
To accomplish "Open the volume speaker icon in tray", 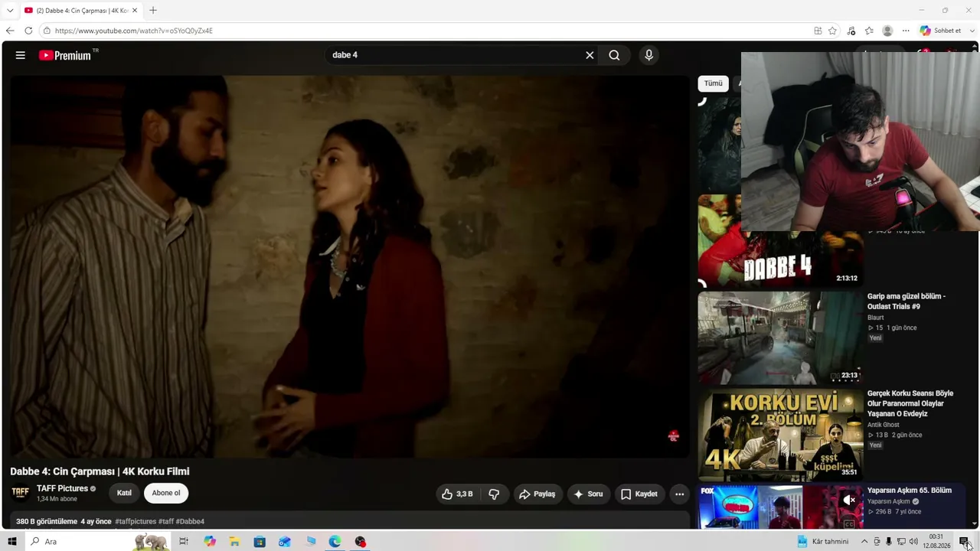I will click(913, 542).
